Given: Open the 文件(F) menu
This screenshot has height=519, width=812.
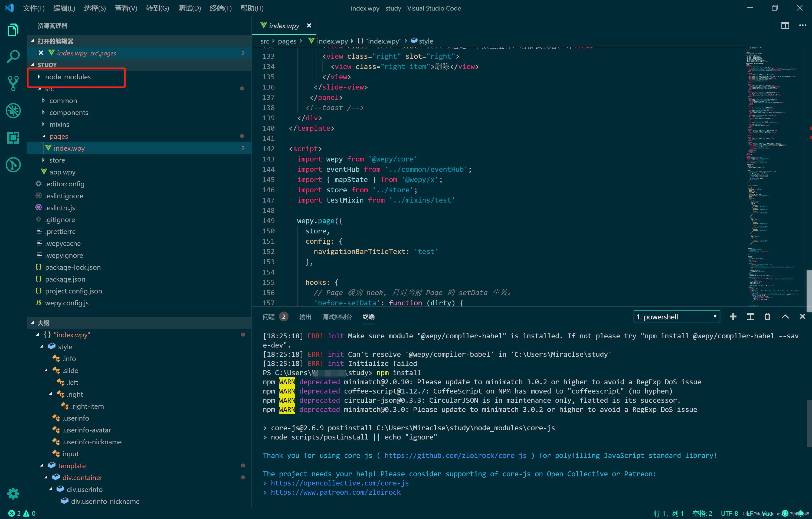Looking at the screenshot, I should pos(34,8).
